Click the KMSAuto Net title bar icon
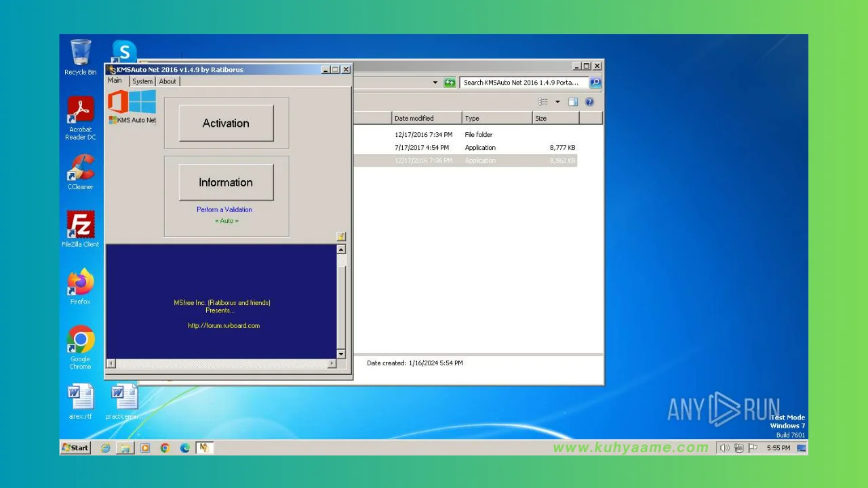868x488 pixels. [112, 69]
